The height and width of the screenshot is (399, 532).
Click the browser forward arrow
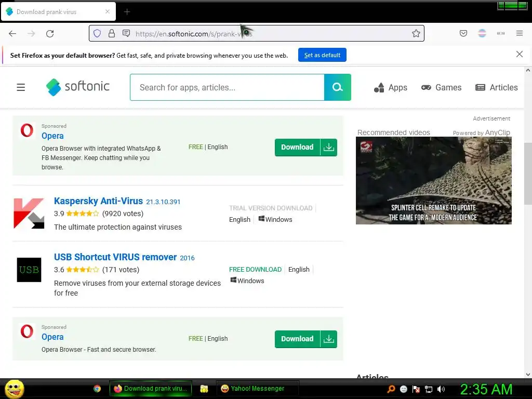[31, 34]
